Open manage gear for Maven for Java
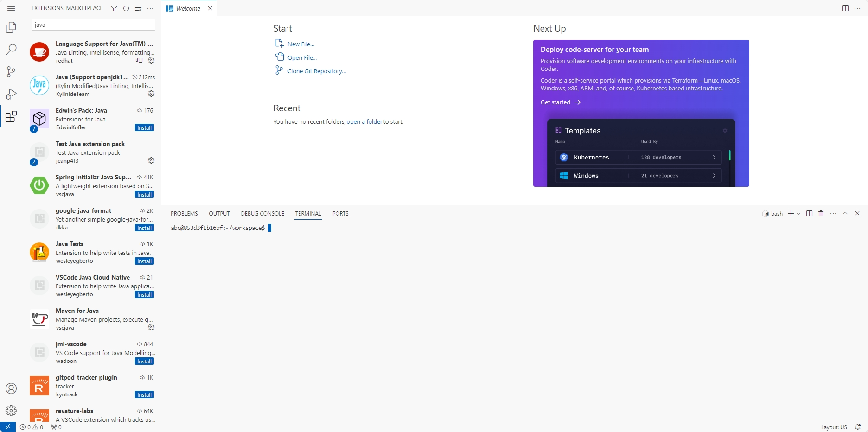 (151, 327)
